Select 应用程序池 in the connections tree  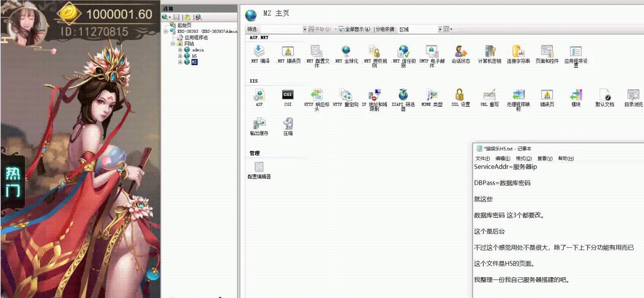[196, 38]
